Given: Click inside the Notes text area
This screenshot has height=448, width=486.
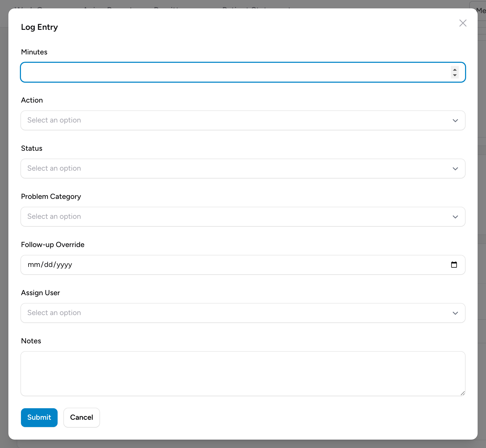Looking at the screenshot, I should (243, 374).
